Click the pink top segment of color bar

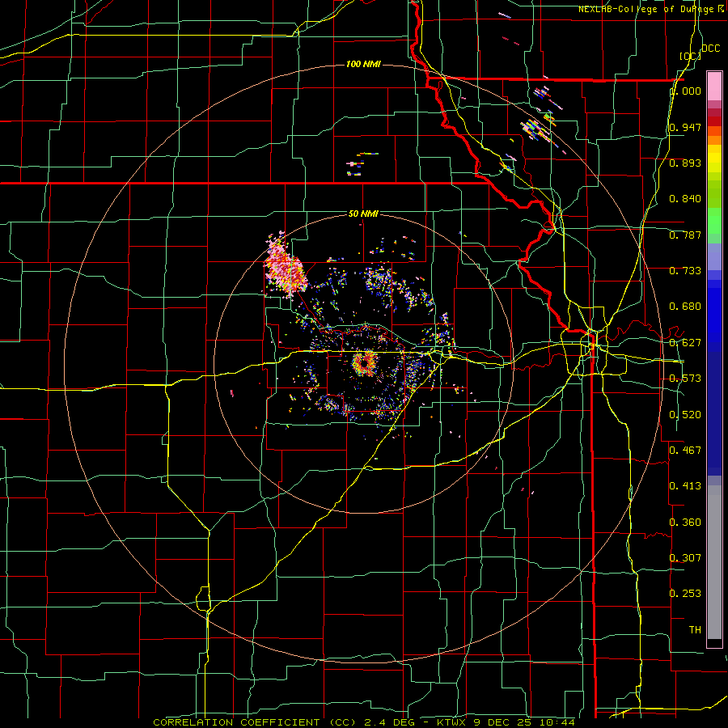click(714, 87)
